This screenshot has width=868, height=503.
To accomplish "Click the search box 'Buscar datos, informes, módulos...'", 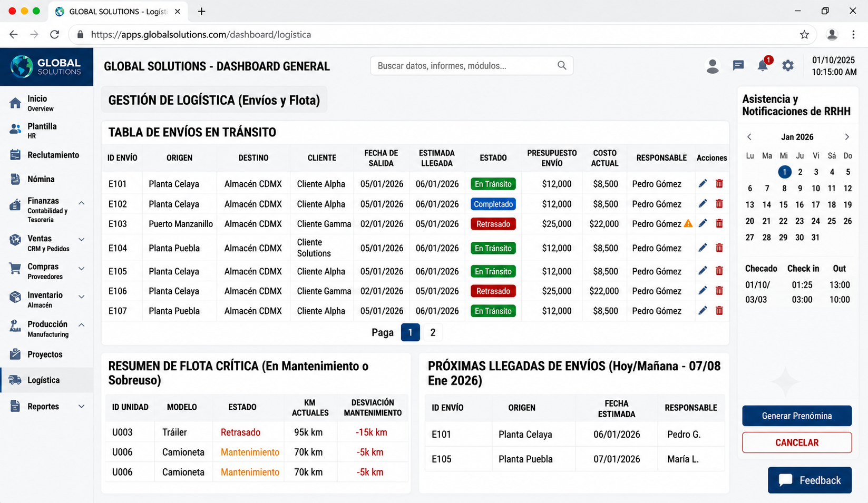I will [x=472, y=65].
